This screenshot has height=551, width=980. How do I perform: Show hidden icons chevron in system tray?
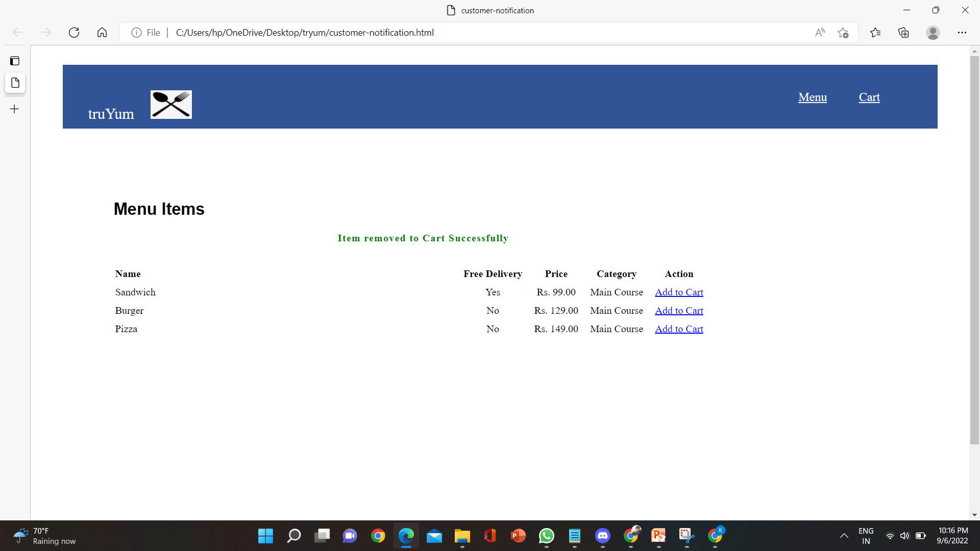pos(844,536)
